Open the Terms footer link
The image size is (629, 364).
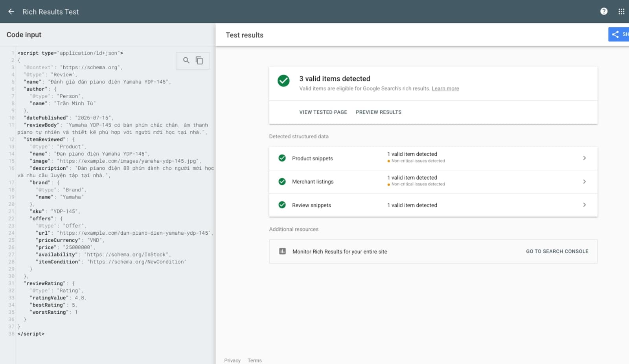[254, 360]
